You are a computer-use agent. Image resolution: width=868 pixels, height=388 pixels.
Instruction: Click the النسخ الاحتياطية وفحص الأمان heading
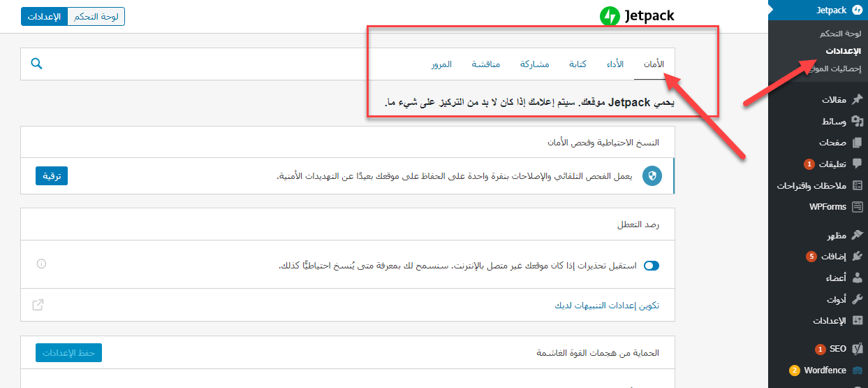(603, 142)
